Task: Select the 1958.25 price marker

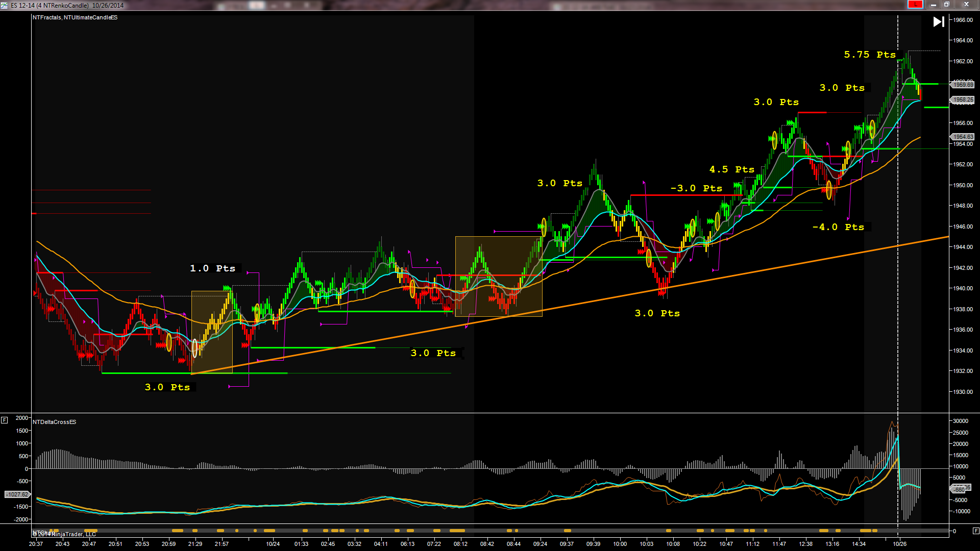Action: tap(962, 100)
